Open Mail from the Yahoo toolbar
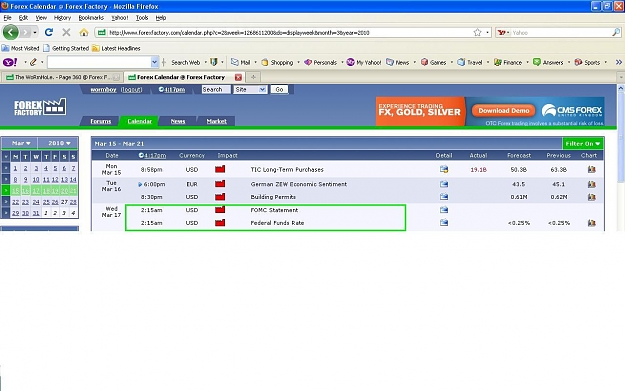 [x=241, y=62]
